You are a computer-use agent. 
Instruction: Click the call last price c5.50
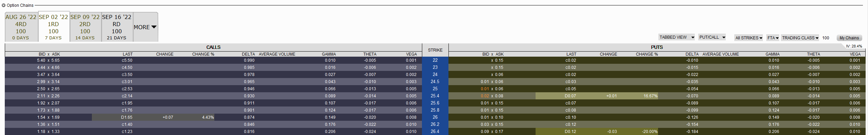coord(127,60)
